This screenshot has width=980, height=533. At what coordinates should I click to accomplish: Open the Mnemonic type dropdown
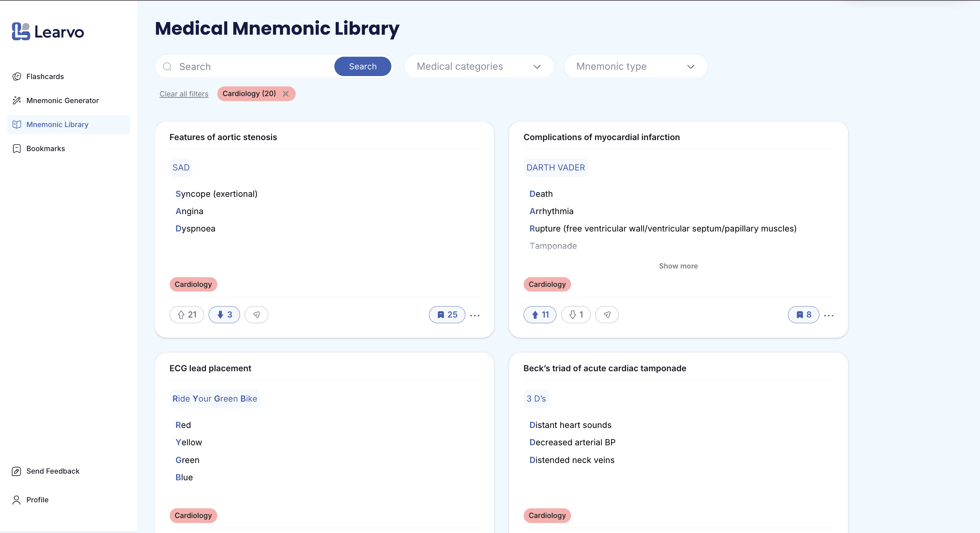[635, 67]
